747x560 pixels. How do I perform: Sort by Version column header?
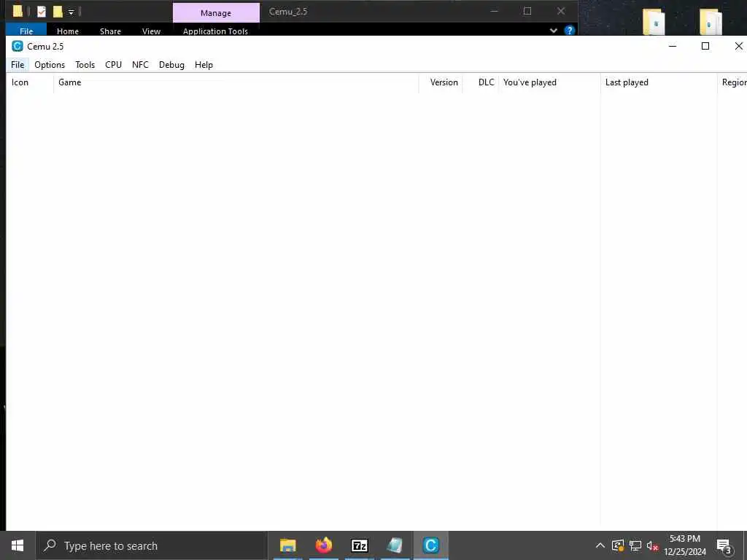click(441, 82)
